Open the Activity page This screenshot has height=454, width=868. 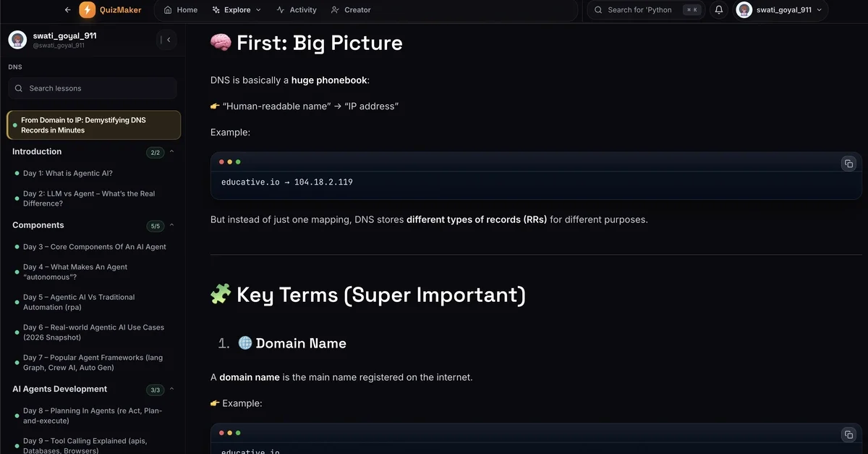coord(297,10)
